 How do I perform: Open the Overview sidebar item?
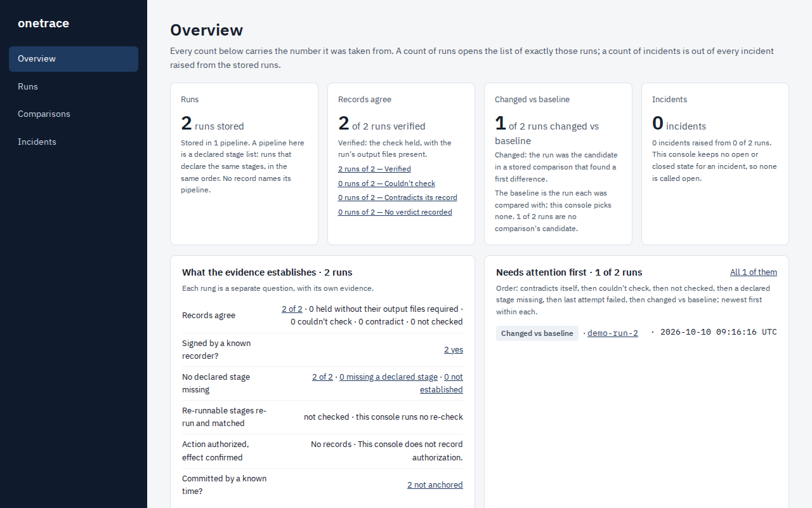tap(74, 59)
